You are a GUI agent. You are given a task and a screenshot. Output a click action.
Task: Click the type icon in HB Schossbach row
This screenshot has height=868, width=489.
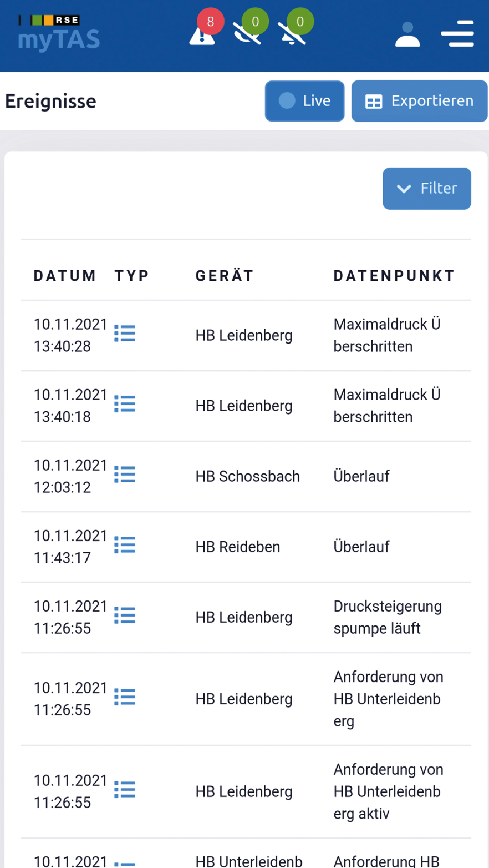tap(125, 475)
